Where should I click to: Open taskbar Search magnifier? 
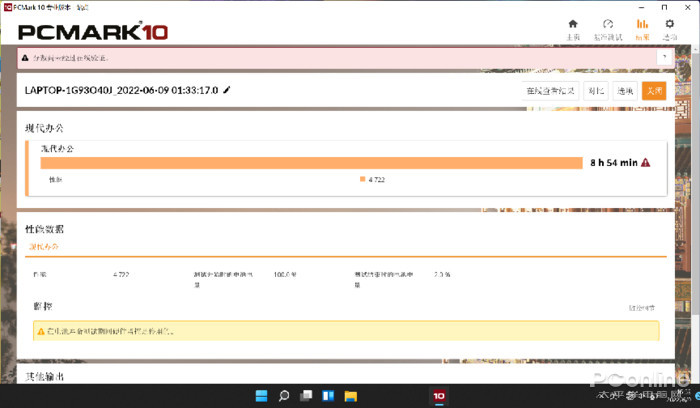tap(284, 397)
